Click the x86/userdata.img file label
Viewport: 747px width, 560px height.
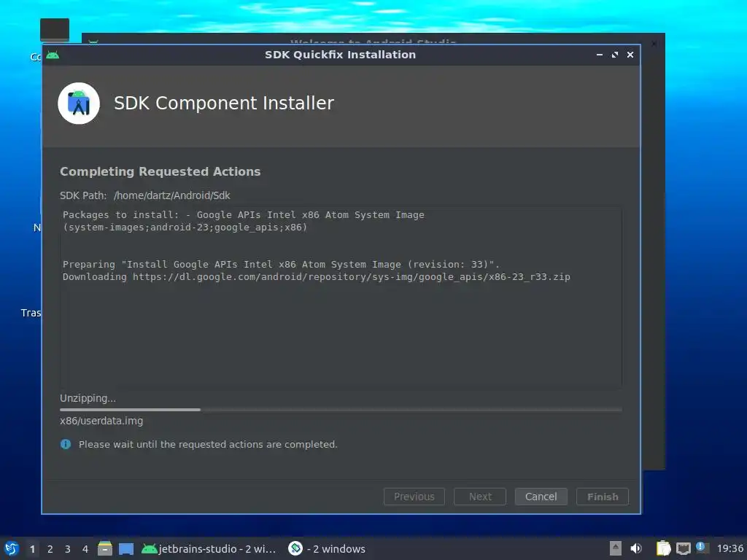[101, 421]
